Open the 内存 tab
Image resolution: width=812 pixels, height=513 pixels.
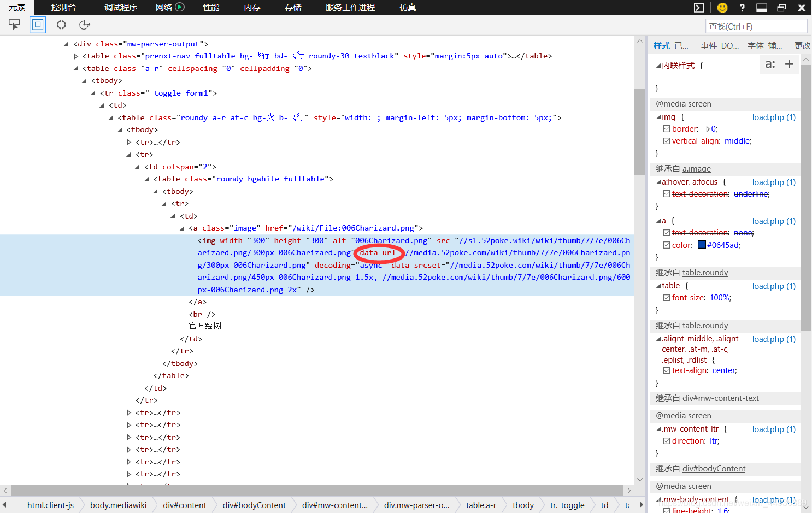252,8
